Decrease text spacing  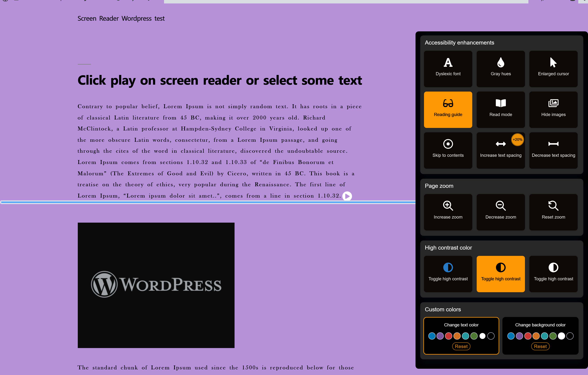[553, 150]
